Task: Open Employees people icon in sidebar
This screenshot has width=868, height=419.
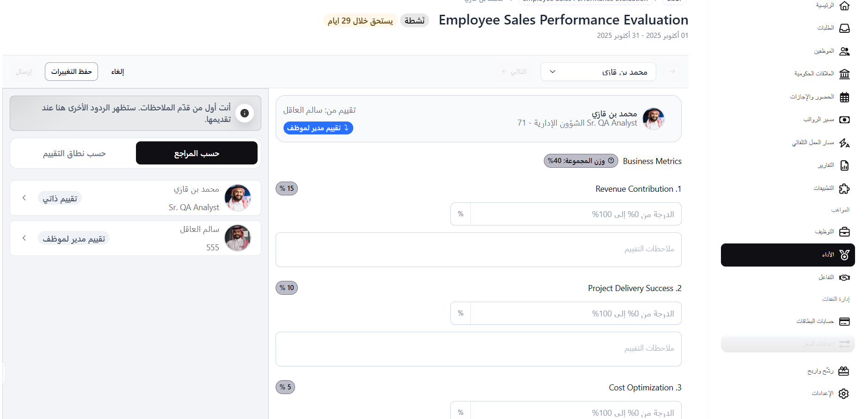Action: pyautogui.click(x=844, y=51)
